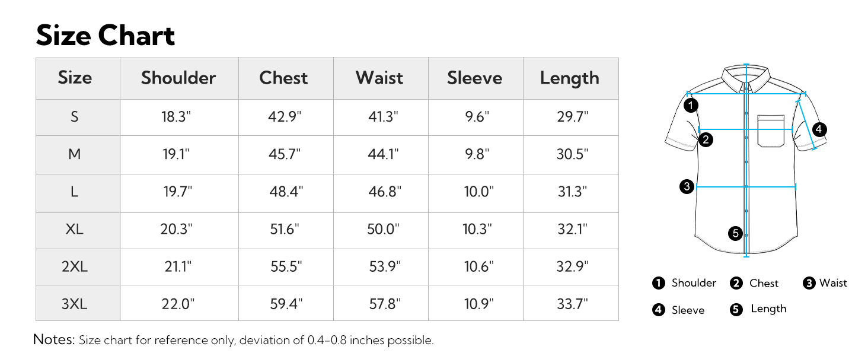Click the legend number 4 icon beside Sleeve
This screenshot has width=868, height=356.
[658, 310]
